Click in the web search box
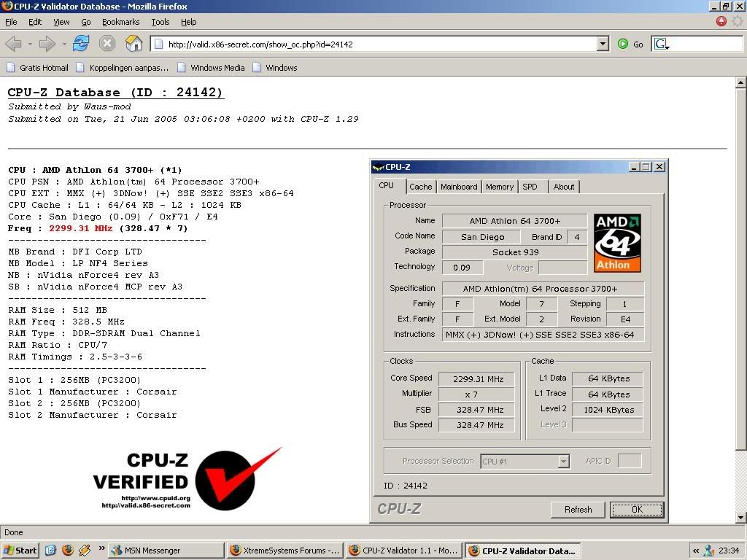Screen dimensions: 747x560 point(706,44)
